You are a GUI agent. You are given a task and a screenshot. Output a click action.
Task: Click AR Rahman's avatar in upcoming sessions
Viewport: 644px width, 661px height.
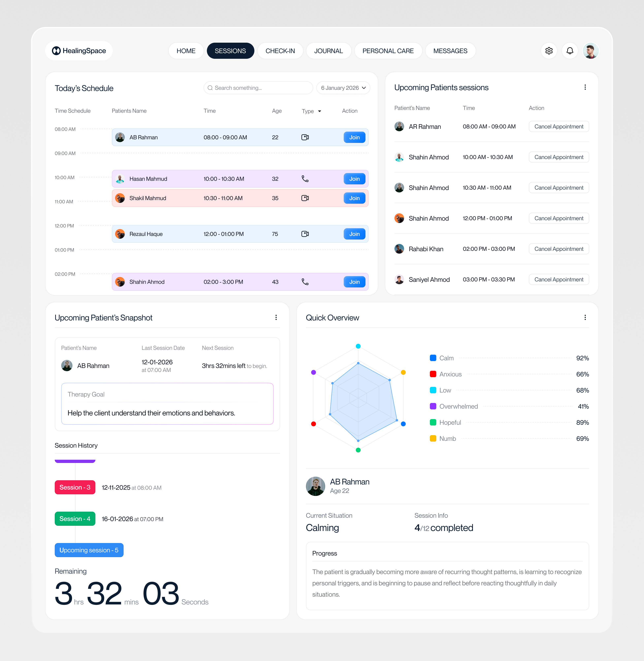[x=399, y=126]
